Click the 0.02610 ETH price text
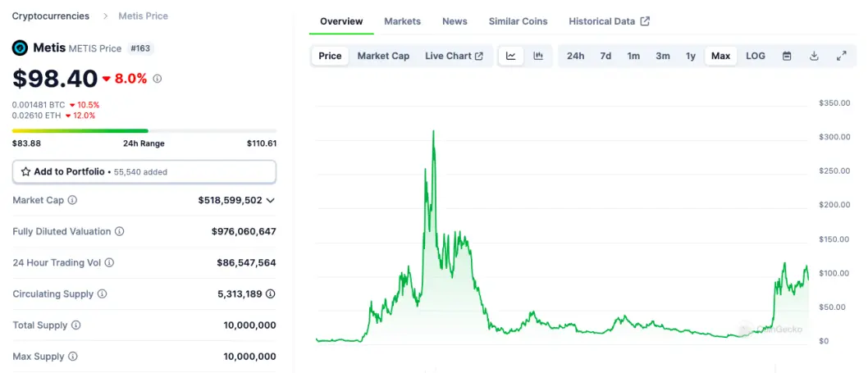Image resolution: width=868 pixels, height=373 pixels. click(37, 116)
